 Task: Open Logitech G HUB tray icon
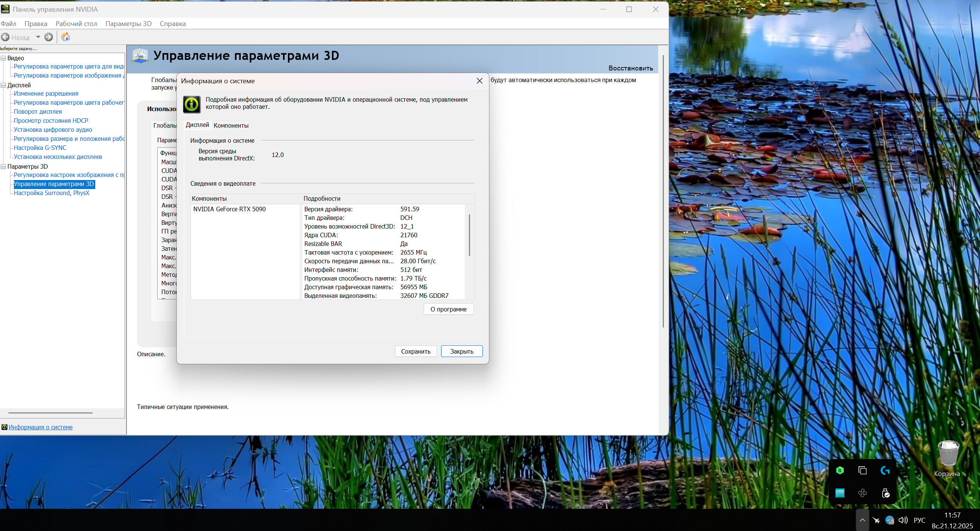click(x=885, y=470)
